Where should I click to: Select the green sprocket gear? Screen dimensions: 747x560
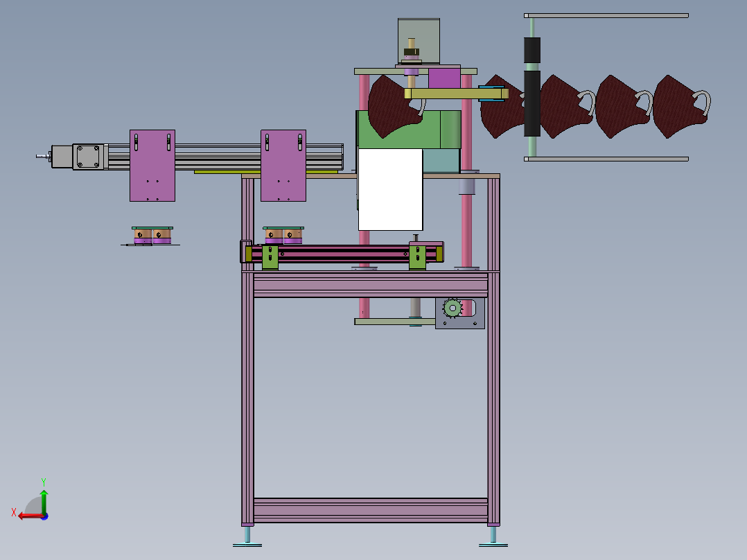pyautogui.click(x=452, y=308)
